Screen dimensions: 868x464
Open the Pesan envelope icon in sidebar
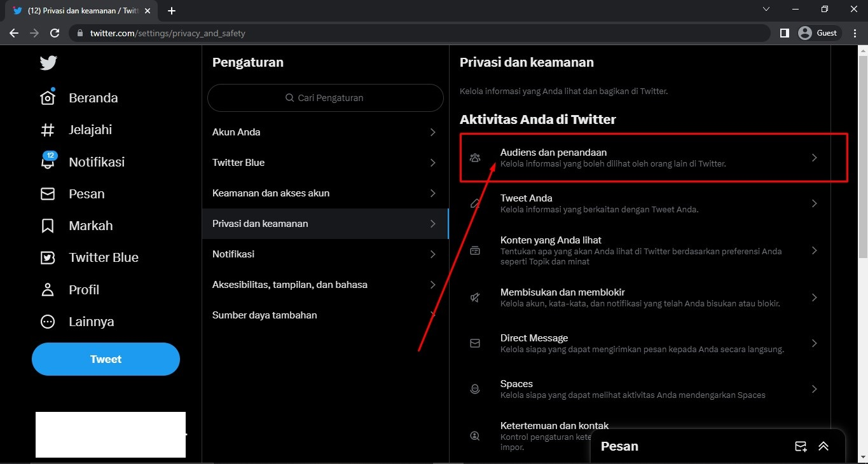(48, 194)
